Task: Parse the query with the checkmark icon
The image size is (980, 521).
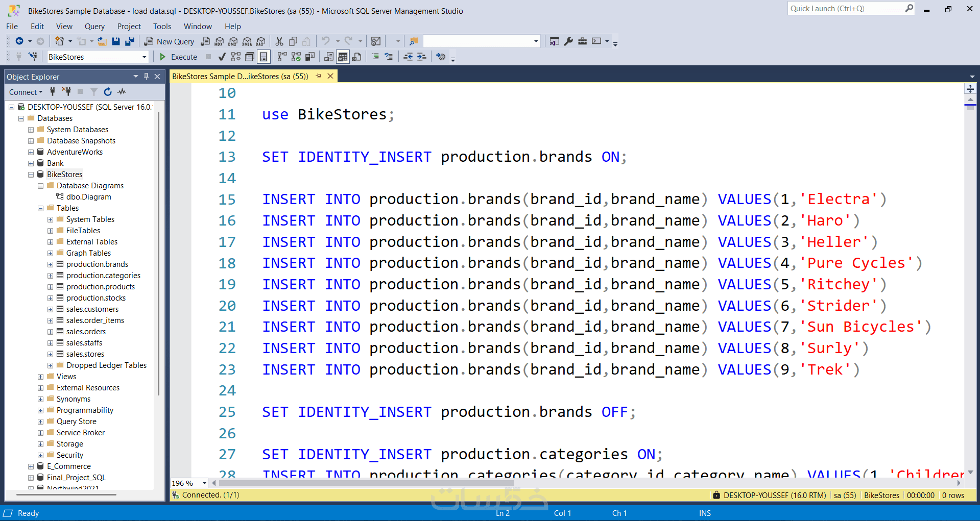Action: [222, 57]
